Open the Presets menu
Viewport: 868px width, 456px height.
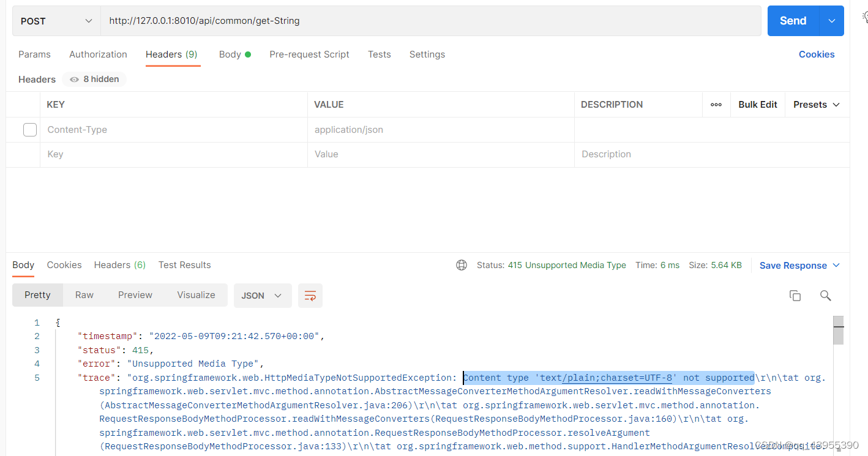pyautogui.click(x=816, y=104)
